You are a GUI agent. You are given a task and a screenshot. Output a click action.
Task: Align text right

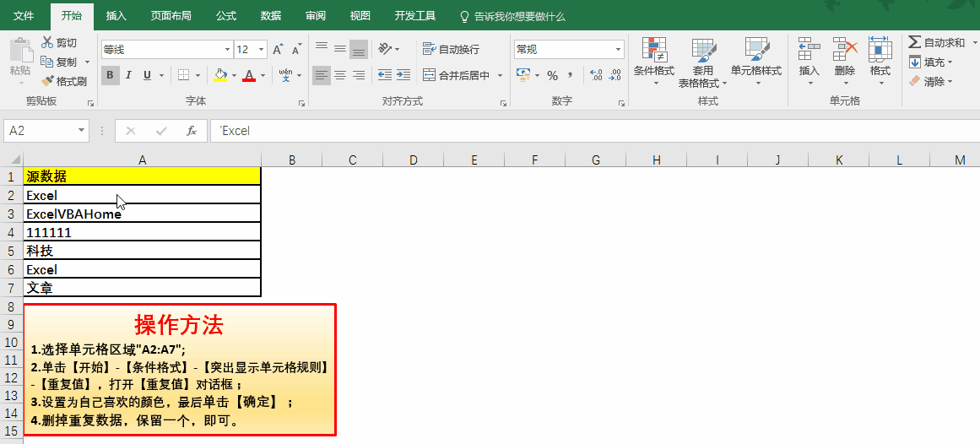pos(358,76)
